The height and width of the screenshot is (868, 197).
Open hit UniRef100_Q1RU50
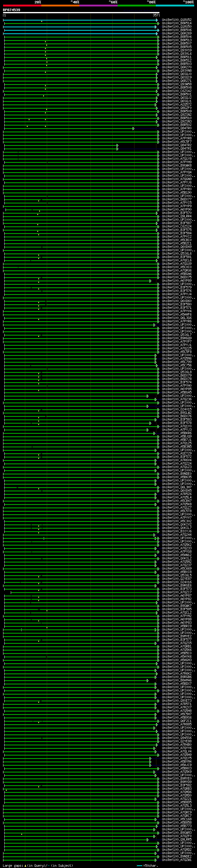tap(177, 26)
